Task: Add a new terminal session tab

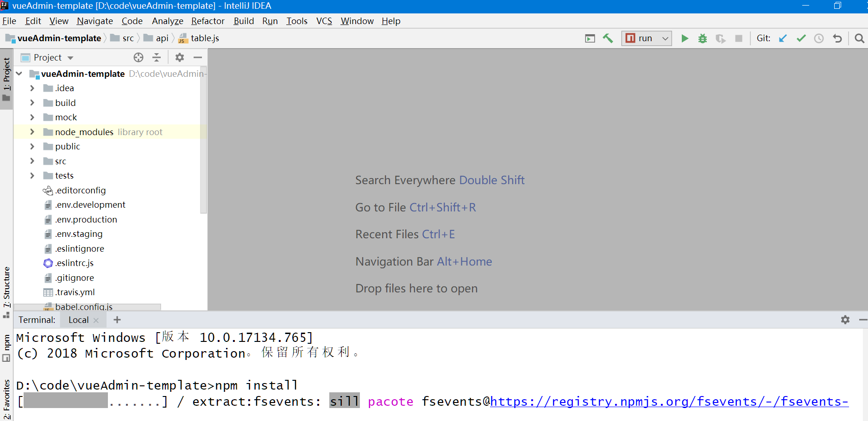Action: (x=117, y=320)
